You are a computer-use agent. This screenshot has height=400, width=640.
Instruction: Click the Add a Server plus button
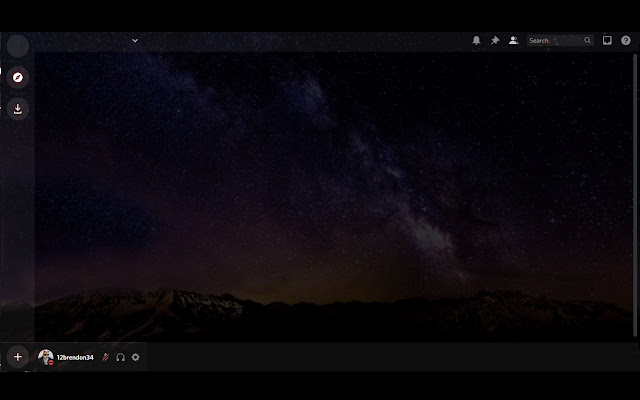(x=18, y=357)
